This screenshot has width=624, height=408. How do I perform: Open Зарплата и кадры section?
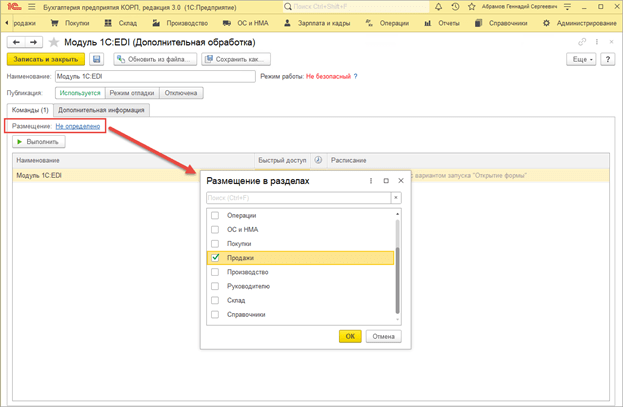click(x=317, y=23)
